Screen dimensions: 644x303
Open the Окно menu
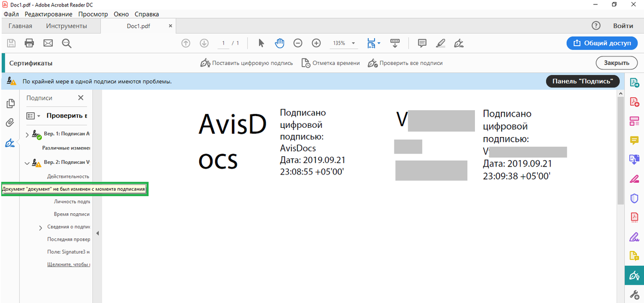(x=121, y=14)
